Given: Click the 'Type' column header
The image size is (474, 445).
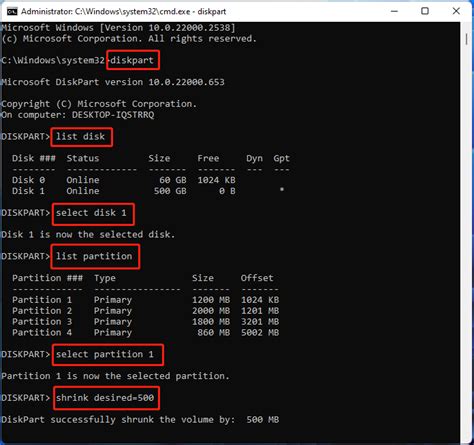Looking at the screenshot, I should pos(105,278).
